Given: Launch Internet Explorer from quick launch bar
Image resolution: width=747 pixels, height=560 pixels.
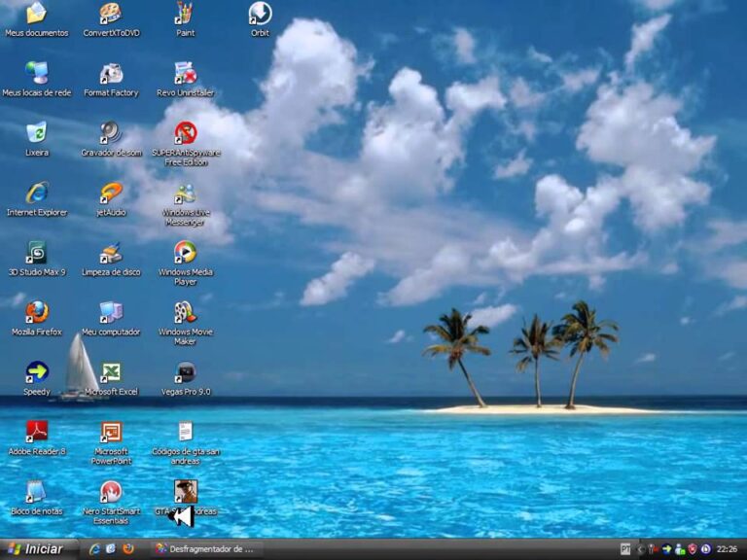Looking at the screenshot, I should 94,549.
